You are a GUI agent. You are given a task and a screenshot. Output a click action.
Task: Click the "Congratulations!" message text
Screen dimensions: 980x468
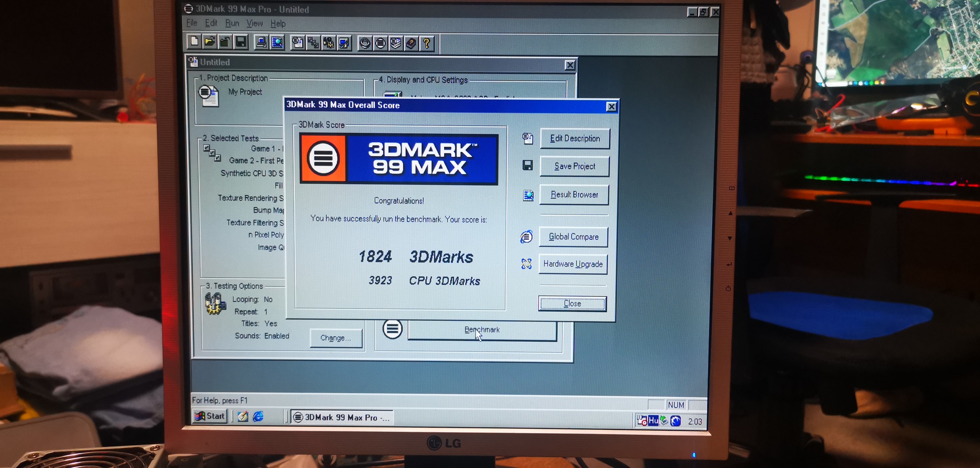pyautogui.click(x=399, y=201)
